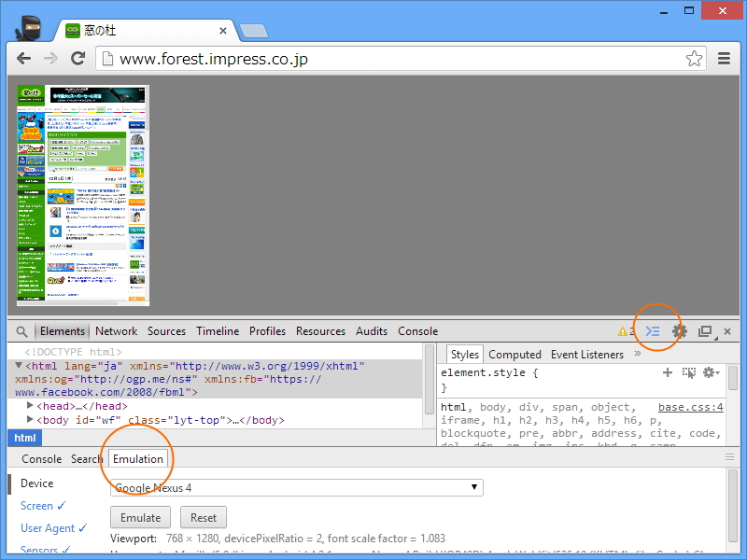Select Device emulation section
747x560 pixels.
point(37,483)
